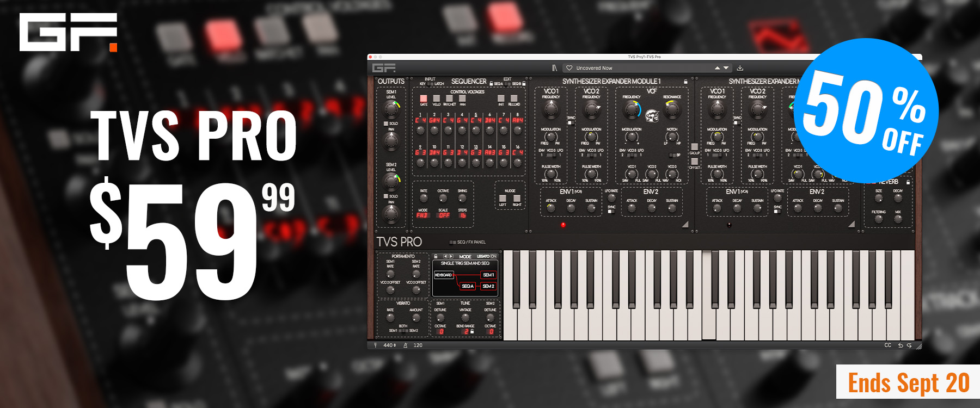Open the preset browser library icon
980x408 pixels.
(x=554, y=68)
